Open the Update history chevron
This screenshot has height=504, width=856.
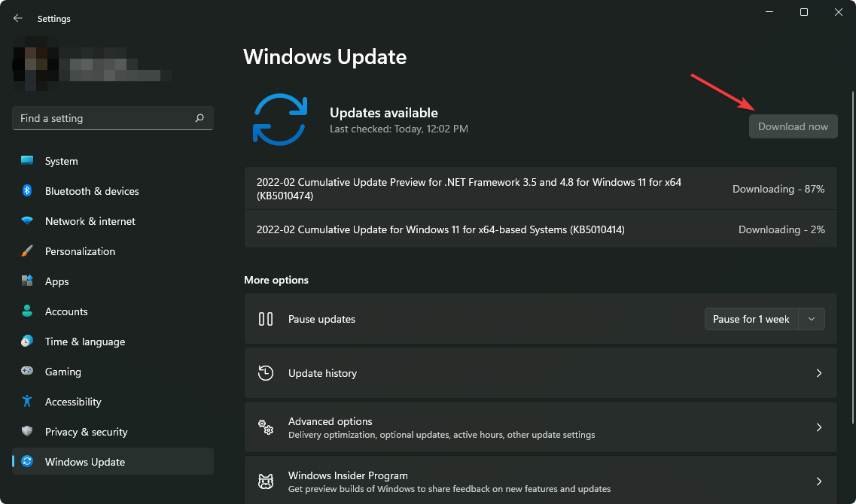[x=819, y=373]
